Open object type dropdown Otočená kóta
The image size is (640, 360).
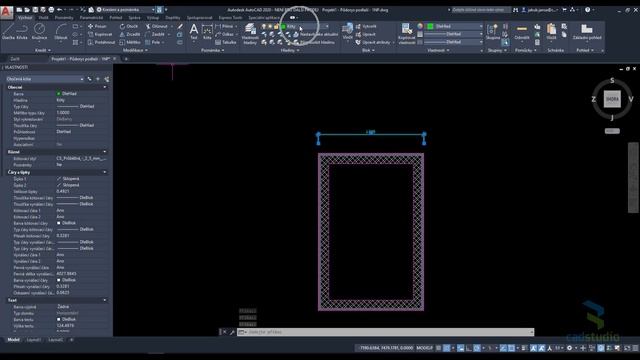[x=44, y=79]
